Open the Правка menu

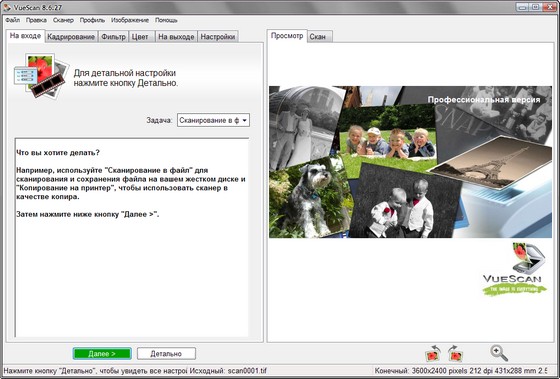click(36, 20)
